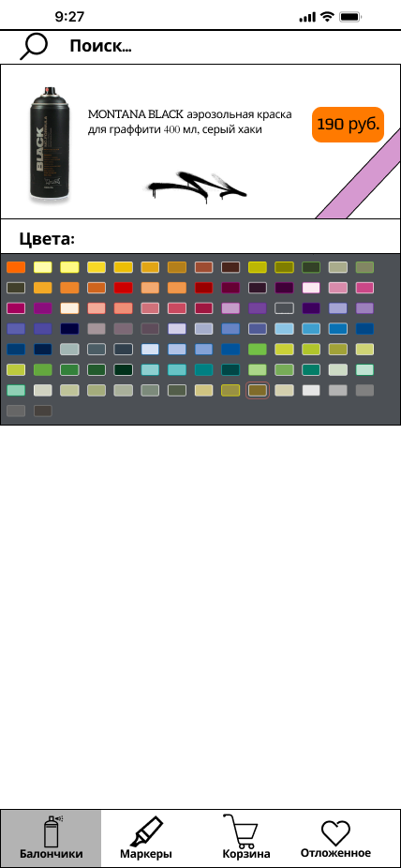Select the red-outlined khaki swatch
Viewport: 401px width, 868px height.
pos(258,390)
